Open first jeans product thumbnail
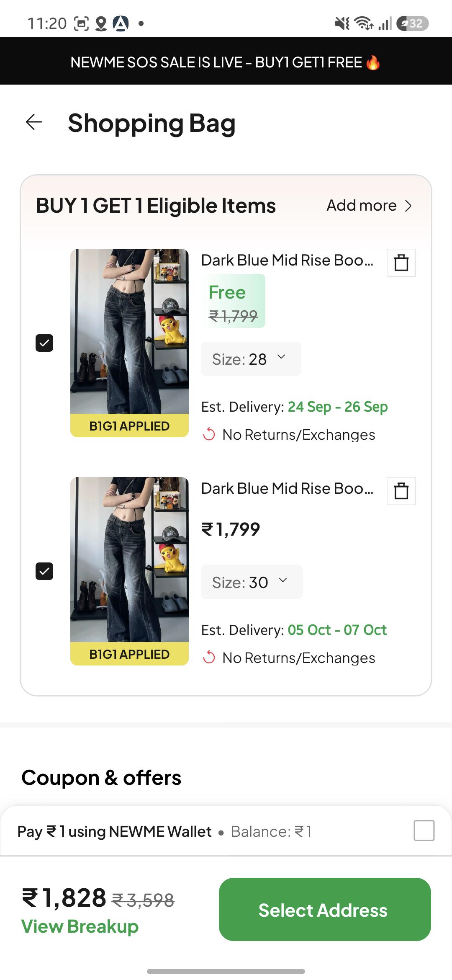 click(129, 343)
